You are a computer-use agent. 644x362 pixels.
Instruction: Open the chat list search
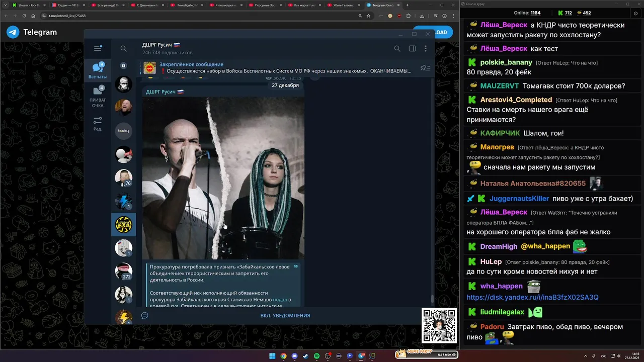click(x=123, y=49)
